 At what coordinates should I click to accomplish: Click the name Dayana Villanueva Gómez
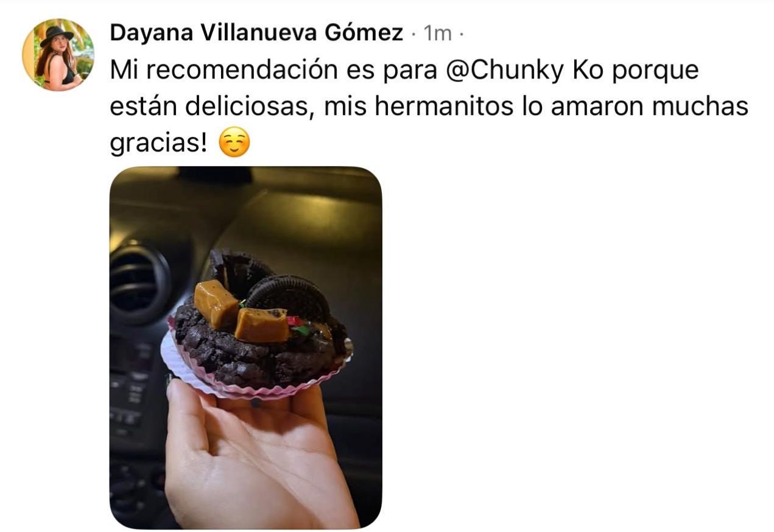tap(256, 33)
